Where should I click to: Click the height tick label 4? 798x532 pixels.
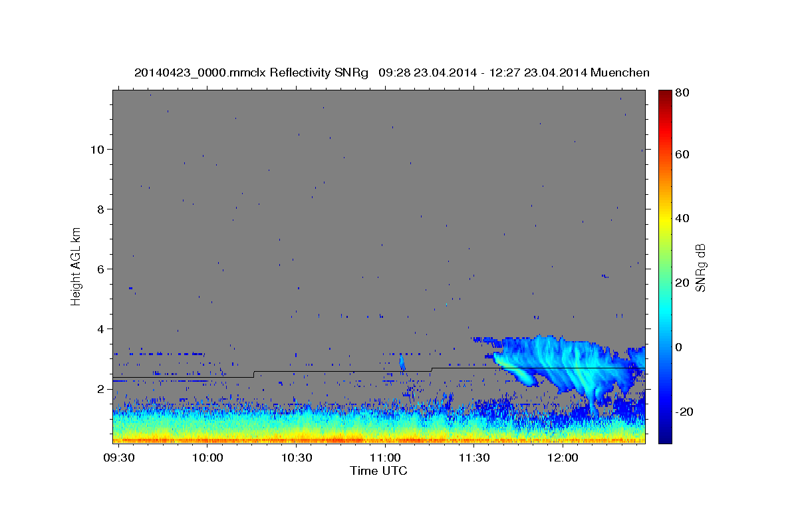100,329
